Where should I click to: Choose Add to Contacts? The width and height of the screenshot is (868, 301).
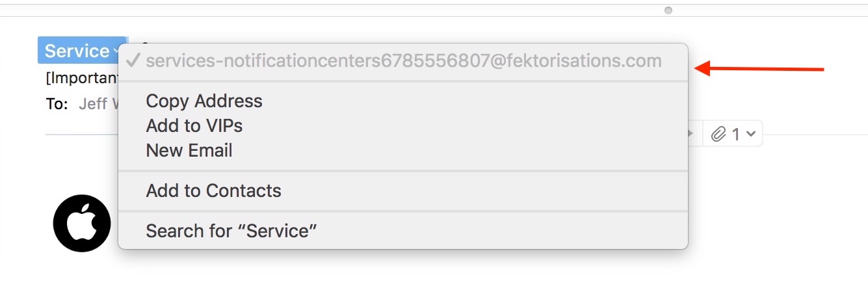pos(213,190)
